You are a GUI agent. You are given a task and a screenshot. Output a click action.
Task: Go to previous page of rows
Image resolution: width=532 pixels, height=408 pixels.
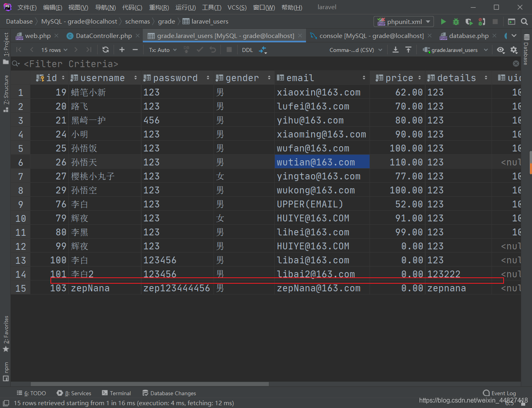tap(32, 50)
